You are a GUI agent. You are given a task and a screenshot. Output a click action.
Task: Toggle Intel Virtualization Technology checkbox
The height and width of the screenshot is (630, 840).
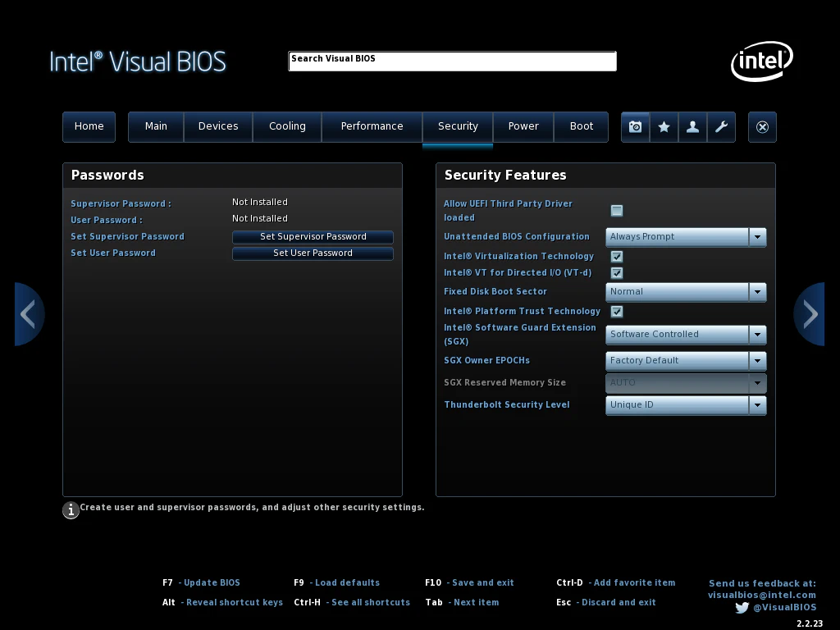tap(617, 257)
